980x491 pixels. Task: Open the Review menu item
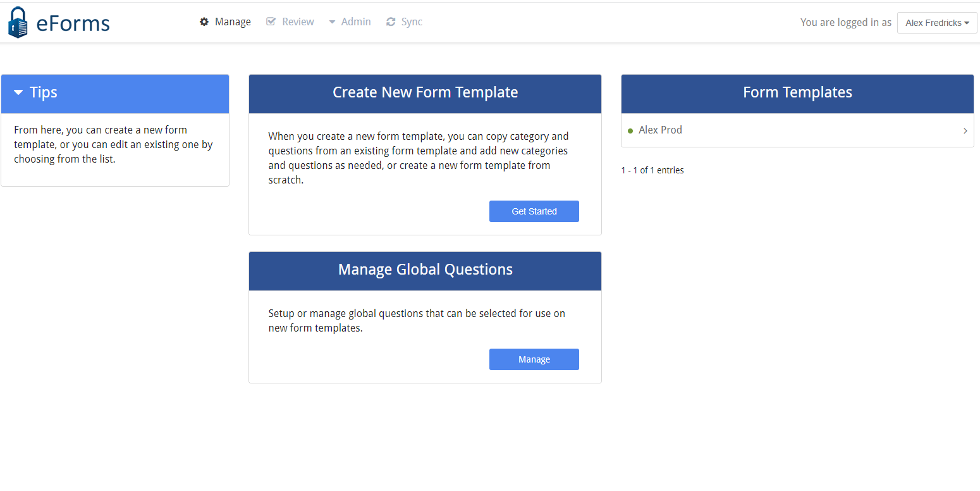290,22
